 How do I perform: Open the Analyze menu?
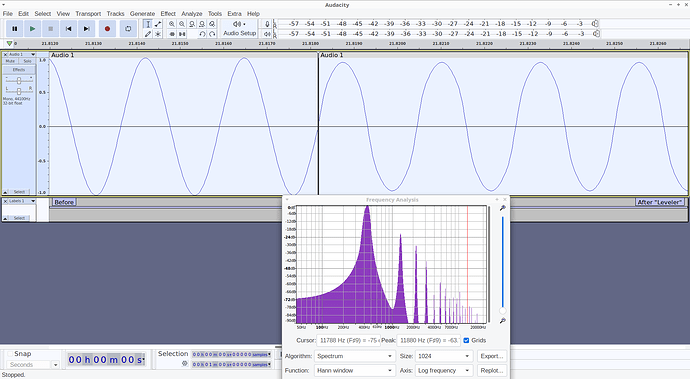(192, 14)
